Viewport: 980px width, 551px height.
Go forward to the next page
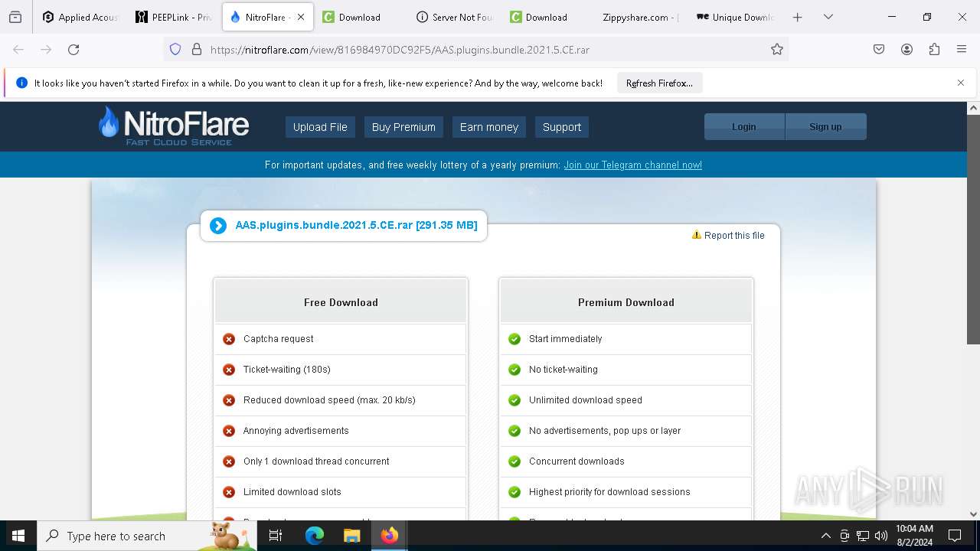(46, 49)
